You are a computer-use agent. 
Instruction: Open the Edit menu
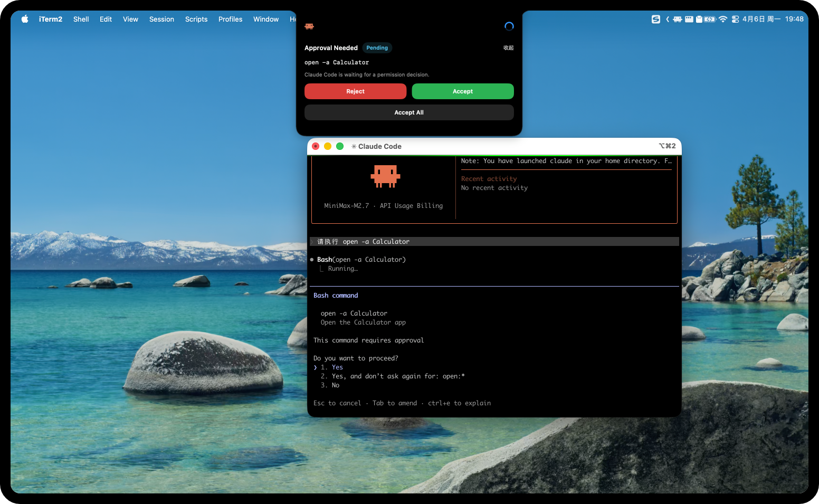pos(106,19)
